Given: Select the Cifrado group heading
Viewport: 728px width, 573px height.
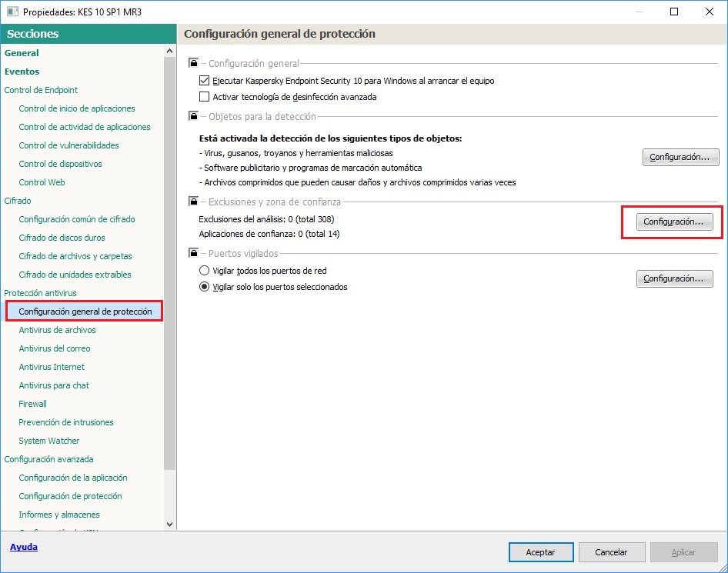Looking at the screenshot, I should [18, 201].
